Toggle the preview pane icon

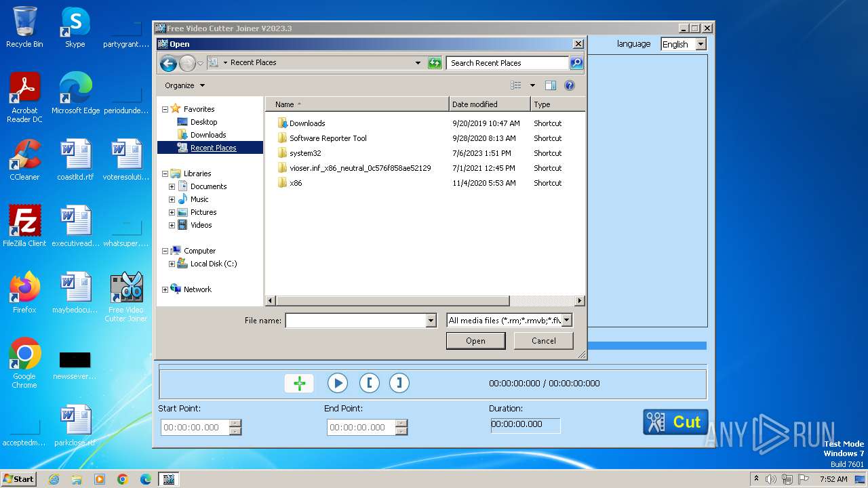coord(551,85)
